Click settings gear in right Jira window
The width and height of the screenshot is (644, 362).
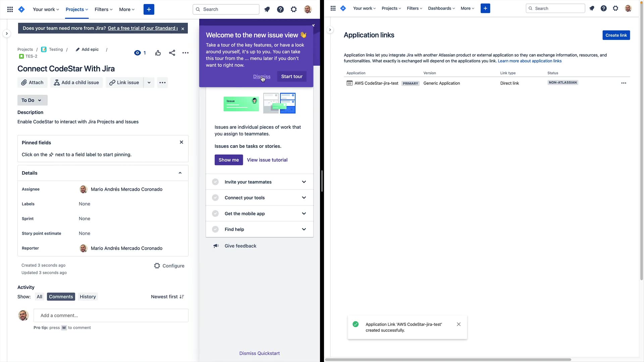(x=615, y=8)
